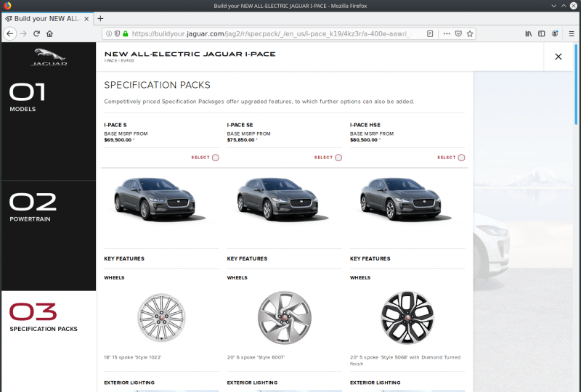Switch to the Build your NEW ALL tab
The height and width of the screenshot is (392, 581).
[x=46, y=19]
